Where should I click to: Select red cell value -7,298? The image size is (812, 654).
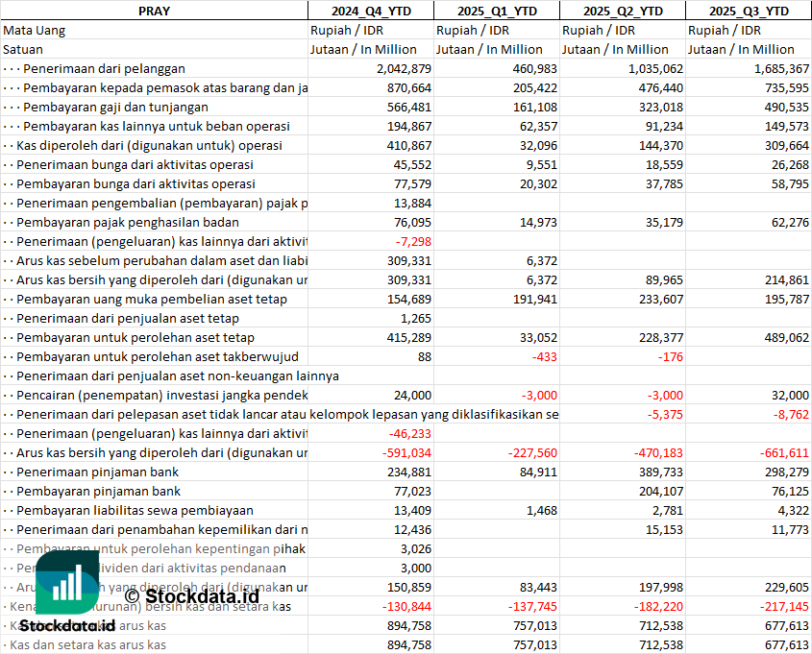(413, 242)
